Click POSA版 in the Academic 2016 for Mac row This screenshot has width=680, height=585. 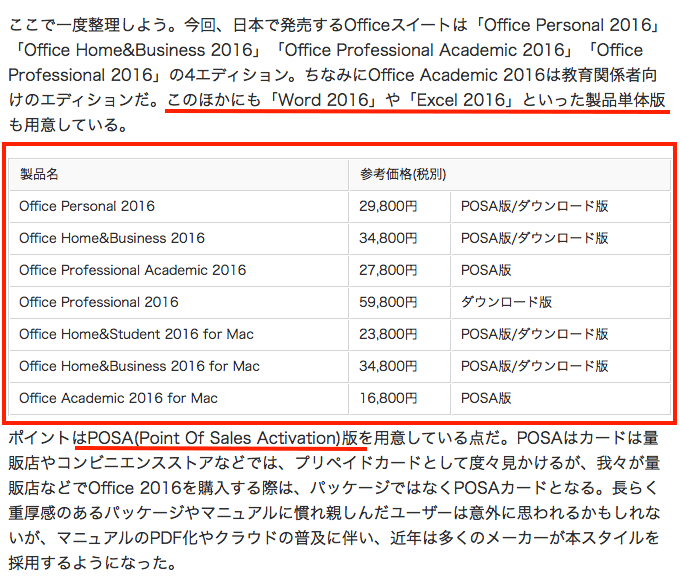561,399
